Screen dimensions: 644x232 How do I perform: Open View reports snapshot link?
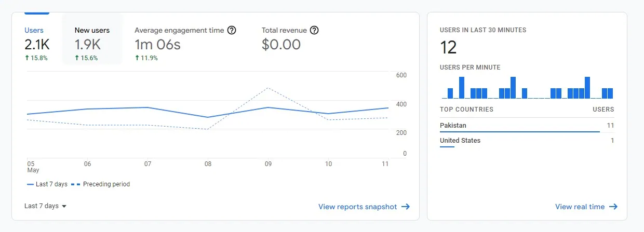[357, 207]
